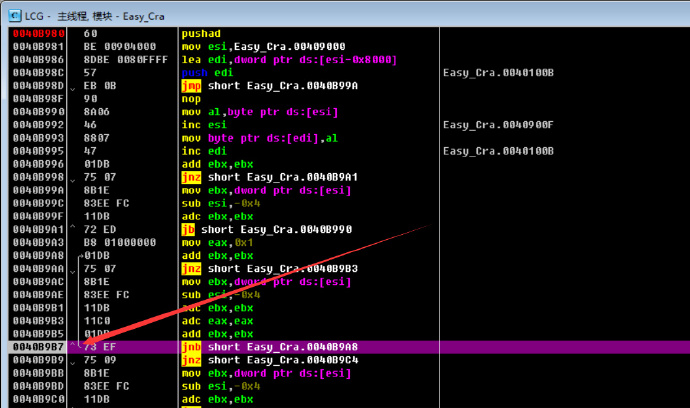Click comment Easy_Cra.0040100B on push edi row
Image resolution: width=690 pixels, height=408 pixels.
(498, 73)
